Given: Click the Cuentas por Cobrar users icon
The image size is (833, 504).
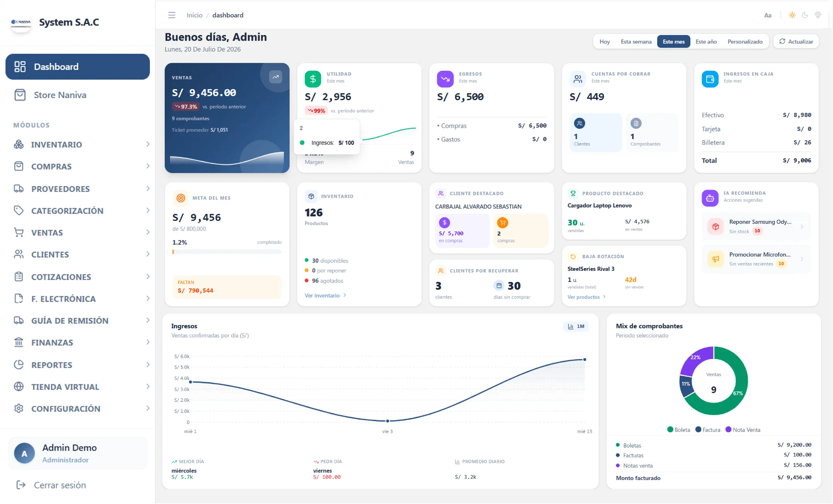Looking at the screenshot, I should (578, 79).
